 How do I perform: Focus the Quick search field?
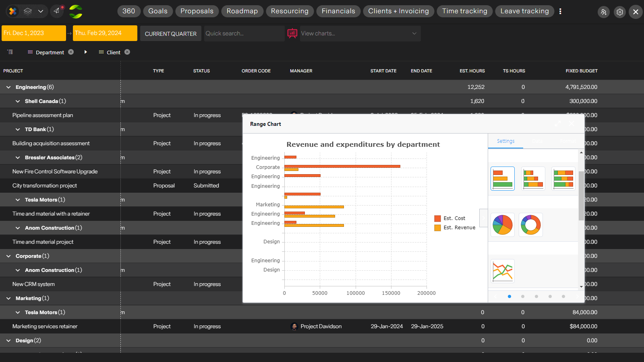(244, 33)
